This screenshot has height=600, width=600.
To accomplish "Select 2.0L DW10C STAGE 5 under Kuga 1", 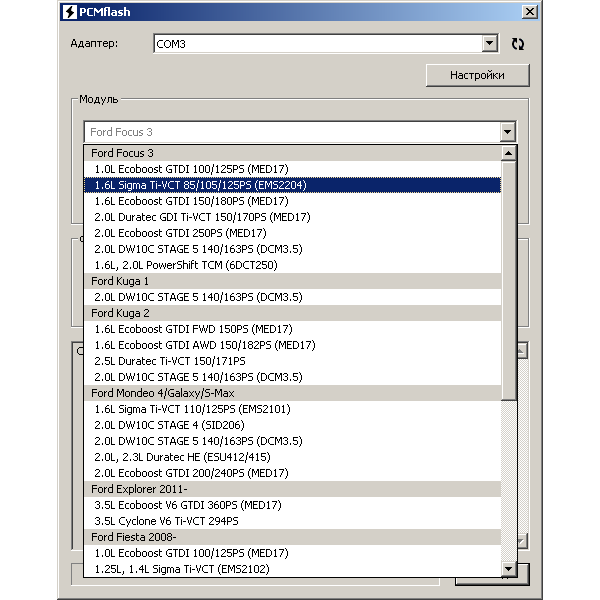I will pyautogui.click(x=292, y=297).
